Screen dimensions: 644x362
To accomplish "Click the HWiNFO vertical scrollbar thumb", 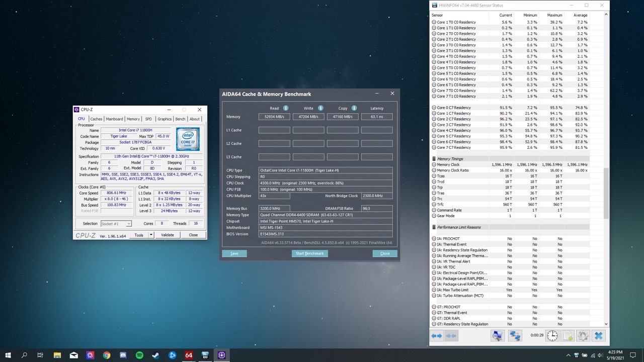I will tap(606, 194).
